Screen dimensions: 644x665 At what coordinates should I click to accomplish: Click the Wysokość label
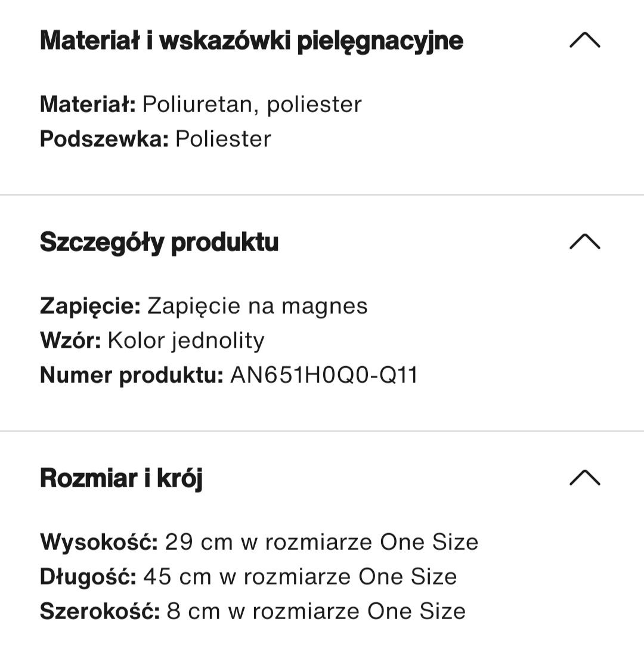pyautogui.click(x=99, y=542)
